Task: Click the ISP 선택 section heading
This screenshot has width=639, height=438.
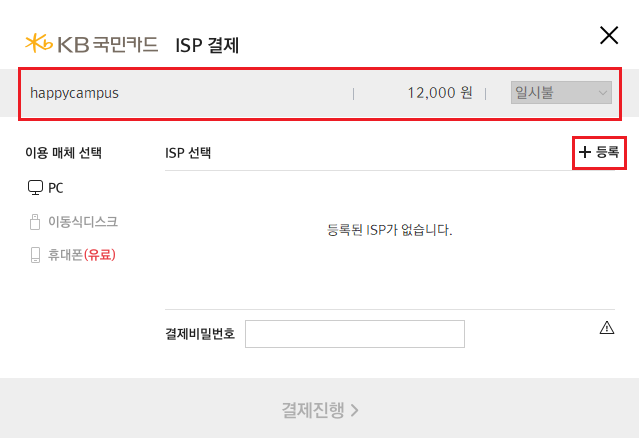Action: (x=188, y=153)
